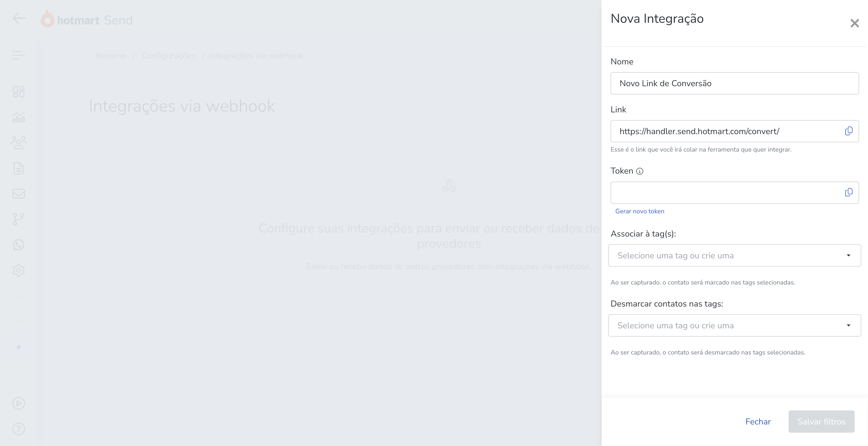Click the Salvar filtros button

821,421
